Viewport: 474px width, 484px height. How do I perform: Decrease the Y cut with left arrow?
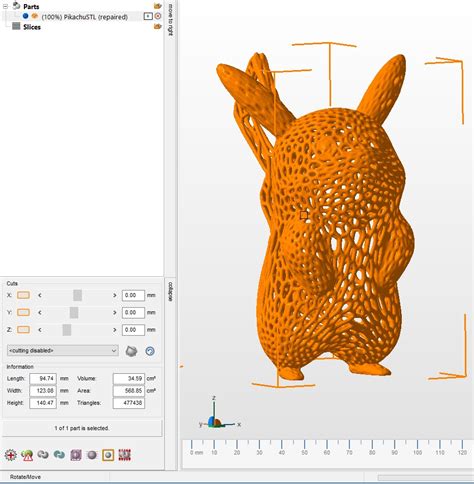click(x=40, y=313)
